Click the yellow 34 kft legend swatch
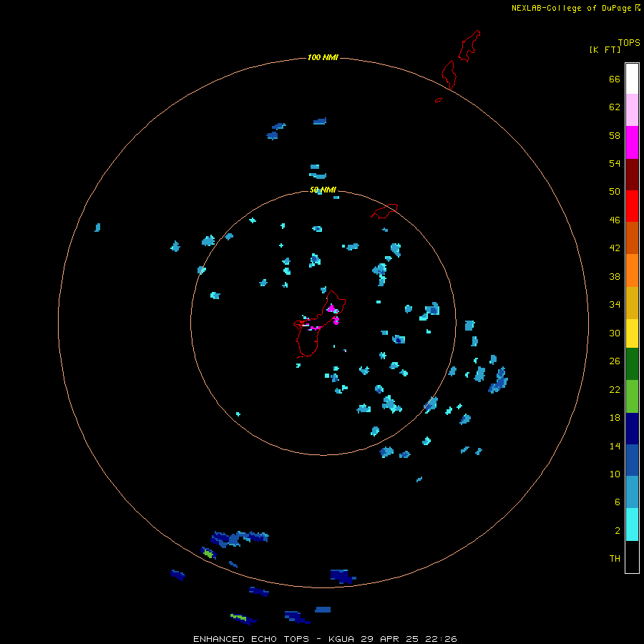This screenshot has height=644, width=644. (x=632, y=333)
